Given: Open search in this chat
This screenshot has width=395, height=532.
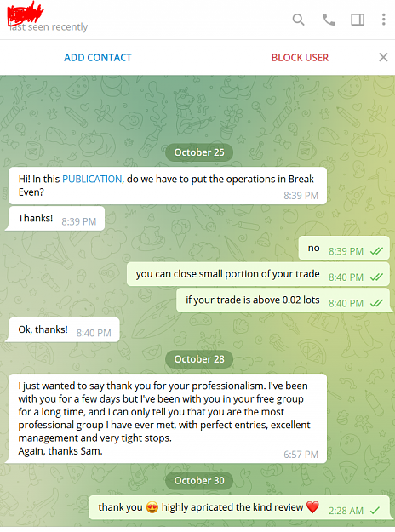Looking at the screenshot, I should click(298, 20).
